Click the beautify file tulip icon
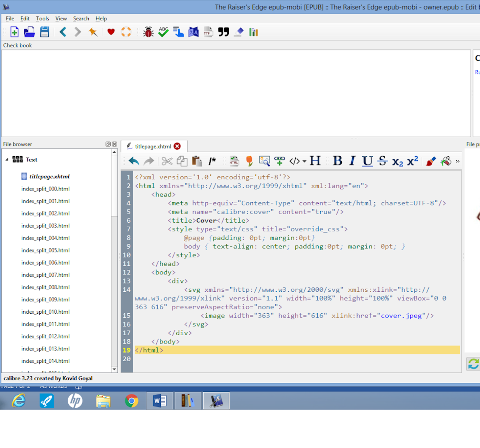480x448 pixels. (249, 161)
